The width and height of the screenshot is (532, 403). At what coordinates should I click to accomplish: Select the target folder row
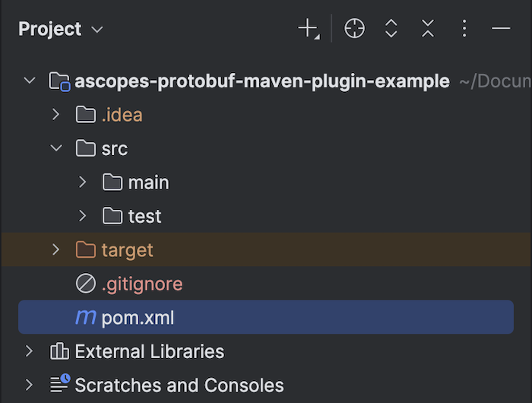[266, 249]
